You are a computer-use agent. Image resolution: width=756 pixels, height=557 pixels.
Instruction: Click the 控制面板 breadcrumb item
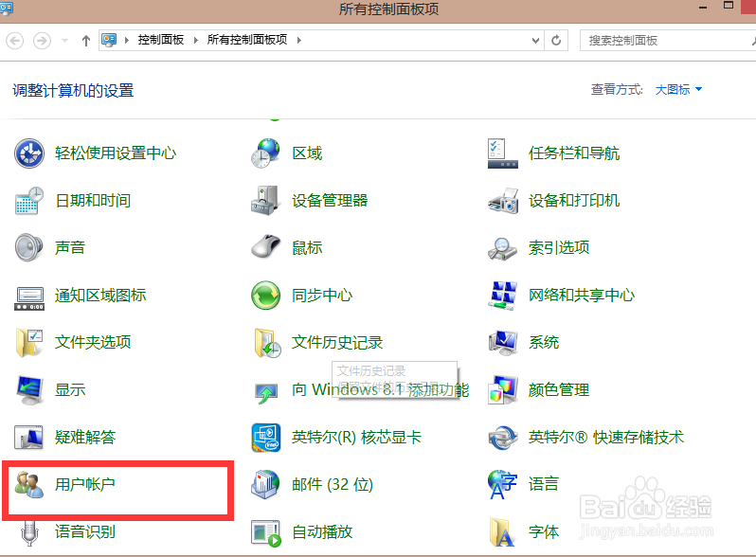pyautogui.click(x=161, y=40)
